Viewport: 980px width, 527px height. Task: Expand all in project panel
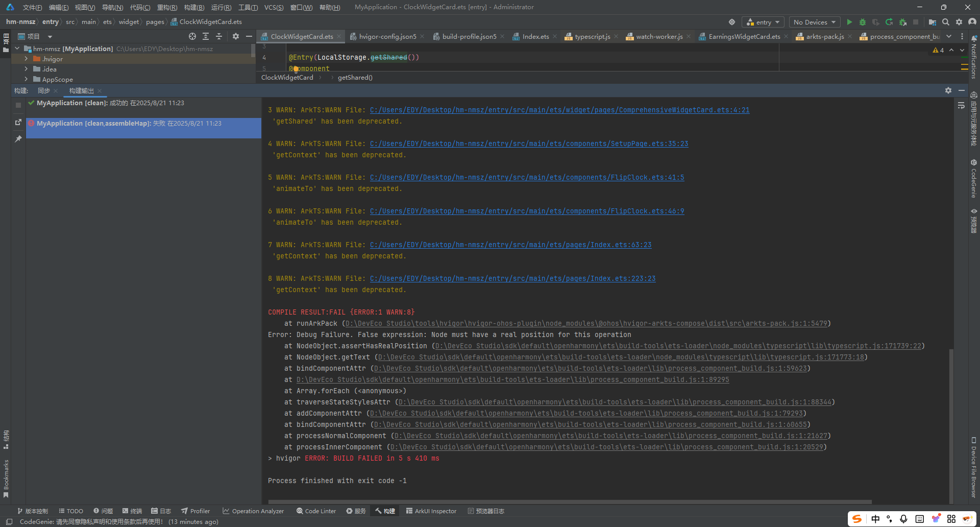click(206, 36)
